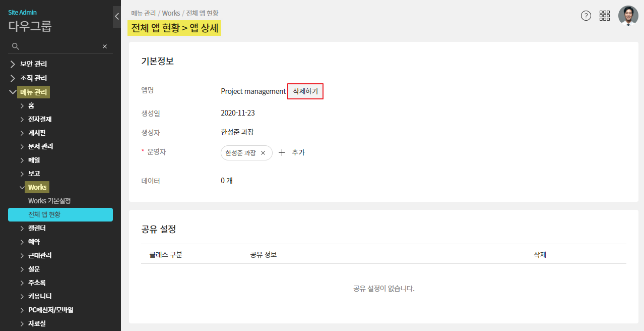Image resolution: width=644 pixels, height=331 pixels.
Task: Open the apps grid menu icon
Action: [605, 16]
